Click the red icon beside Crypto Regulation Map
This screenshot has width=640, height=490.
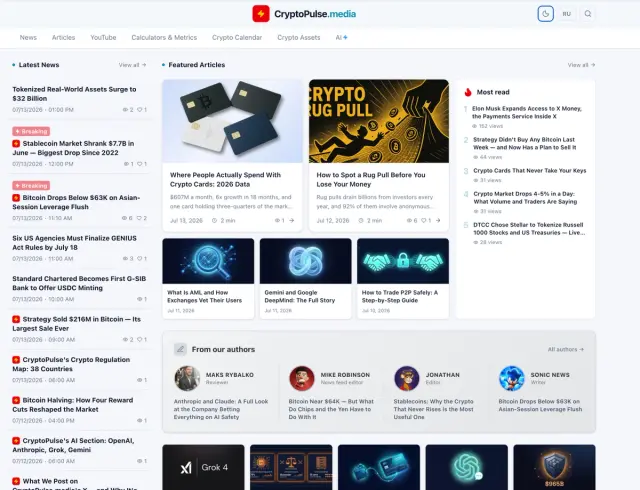tap(16, 360)
